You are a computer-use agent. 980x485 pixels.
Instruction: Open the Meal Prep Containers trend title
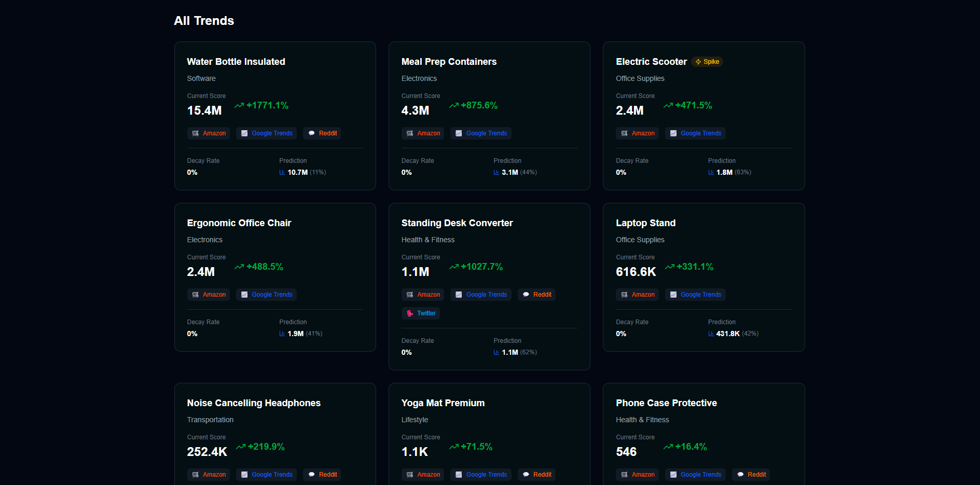(449, 62)
